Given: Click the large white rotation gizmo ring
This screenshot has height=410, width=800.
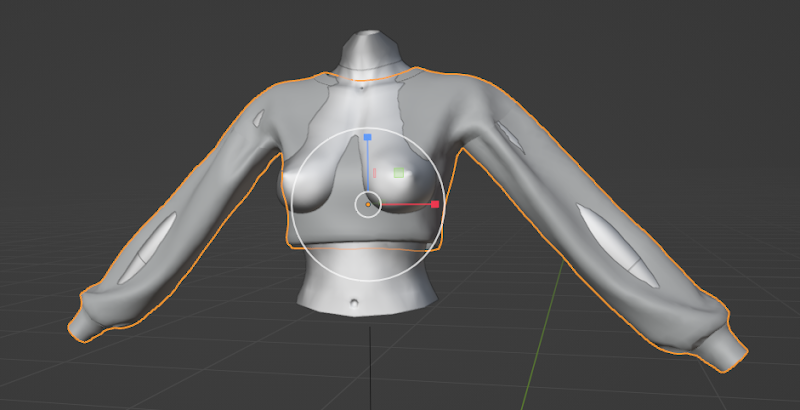Looking at the screenshot, I should click(368, 204).
